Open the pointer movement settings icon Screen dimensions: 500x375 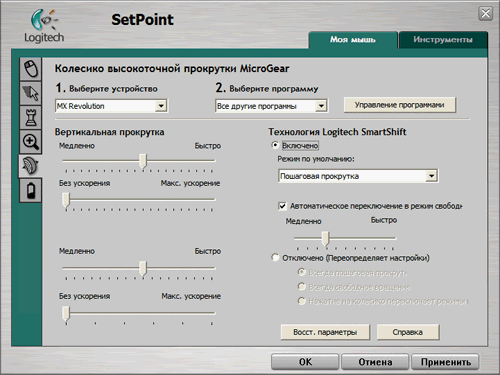31,93
